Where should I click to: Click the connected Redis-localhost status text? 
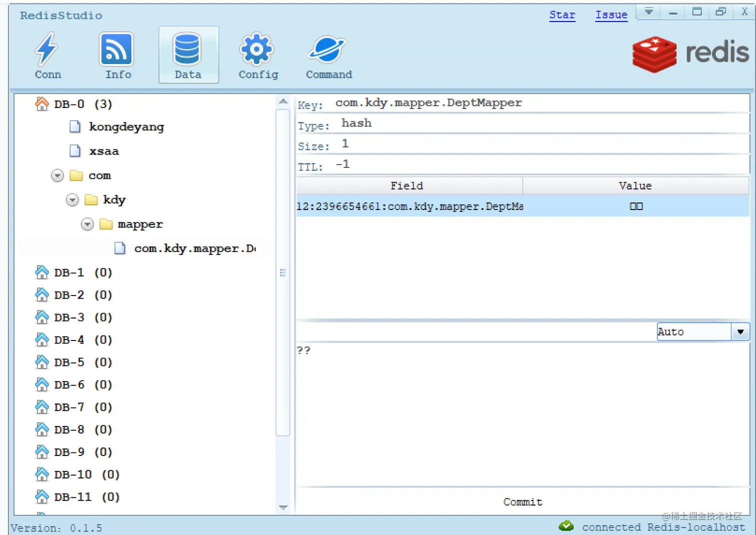[x=663, y=527]
